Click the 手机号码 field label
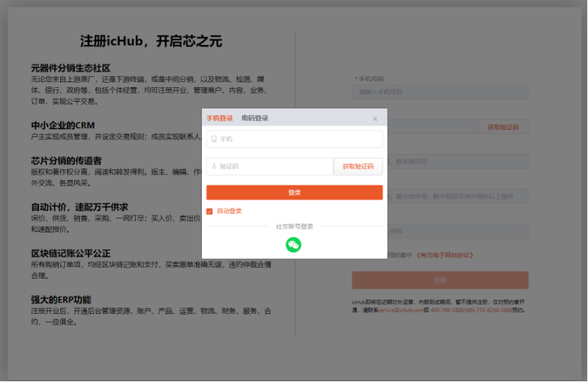This screenshot has height=382, width=588. (371, 79)
